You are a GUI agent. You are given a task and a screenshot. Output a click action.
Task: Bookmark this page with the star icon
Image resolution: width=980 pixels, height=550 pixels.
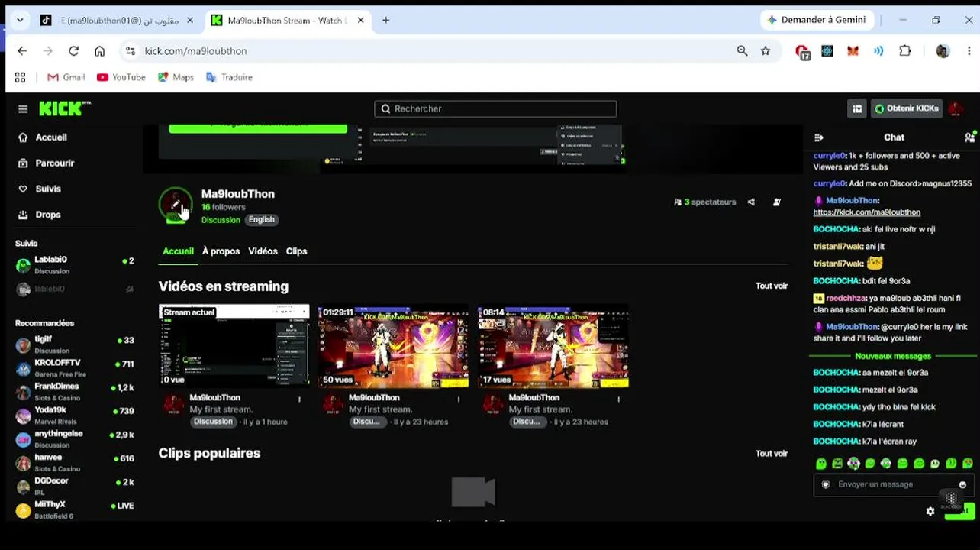(766, 51)
